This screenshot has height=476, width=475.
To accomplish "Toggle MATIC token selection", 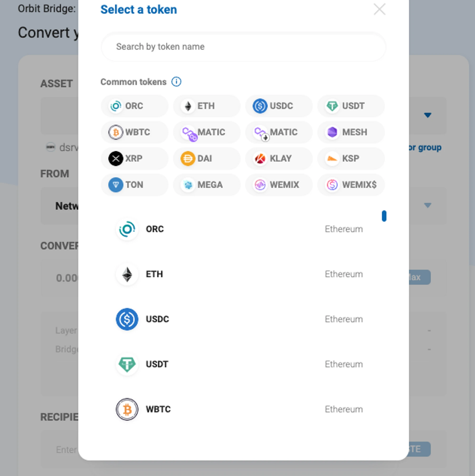I will point(206,132).
